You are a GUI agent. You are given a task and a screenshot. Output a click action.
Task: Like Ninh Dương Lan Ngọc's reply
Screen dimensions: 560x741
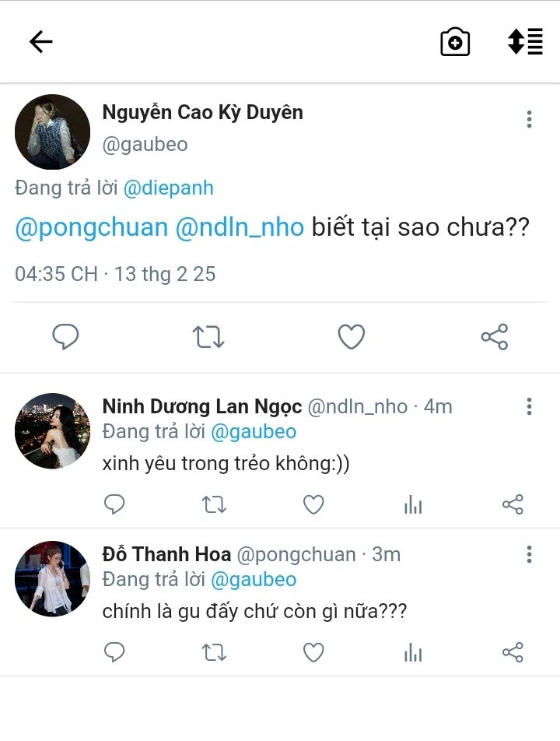point(313,505)
